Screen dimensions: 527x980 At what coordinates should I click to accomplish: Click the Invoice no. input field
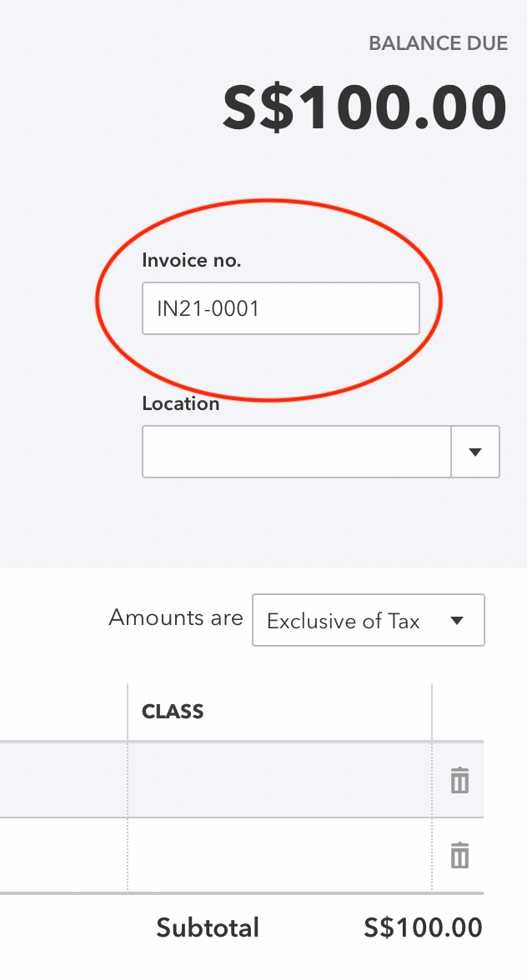click(280, 308)
